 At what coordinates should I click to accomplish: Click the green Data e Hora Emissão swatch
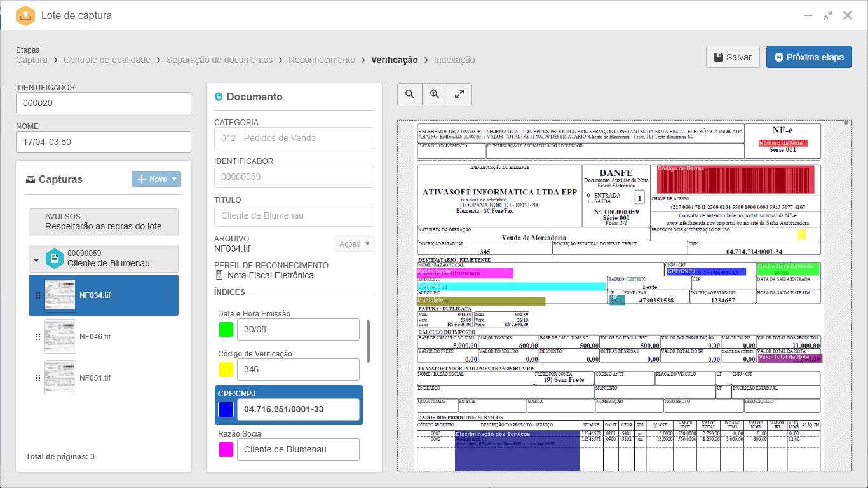pos(226,329)
